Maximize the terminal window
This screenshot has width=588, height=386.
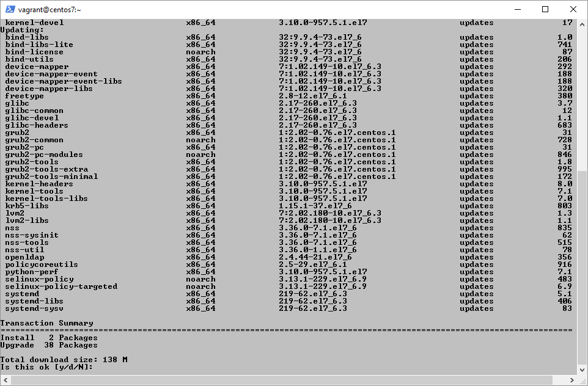click(545, 9)
